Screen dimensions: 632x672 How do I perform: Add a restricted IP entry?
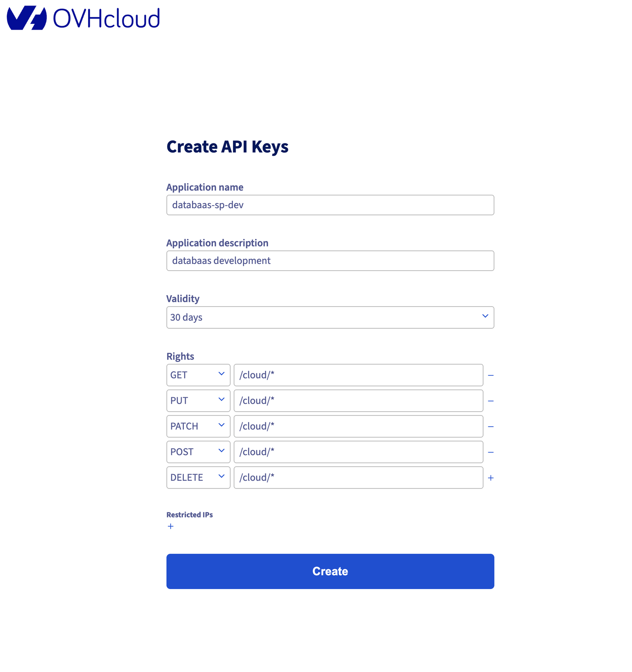171,526
